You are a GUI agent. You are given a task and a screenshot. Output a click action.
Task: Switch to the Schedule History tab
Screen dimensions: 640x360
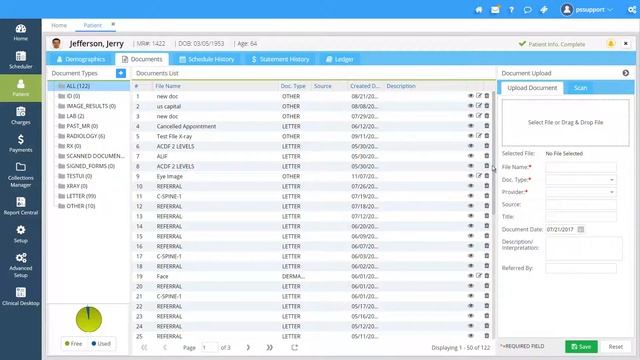(x=207, y=59)
